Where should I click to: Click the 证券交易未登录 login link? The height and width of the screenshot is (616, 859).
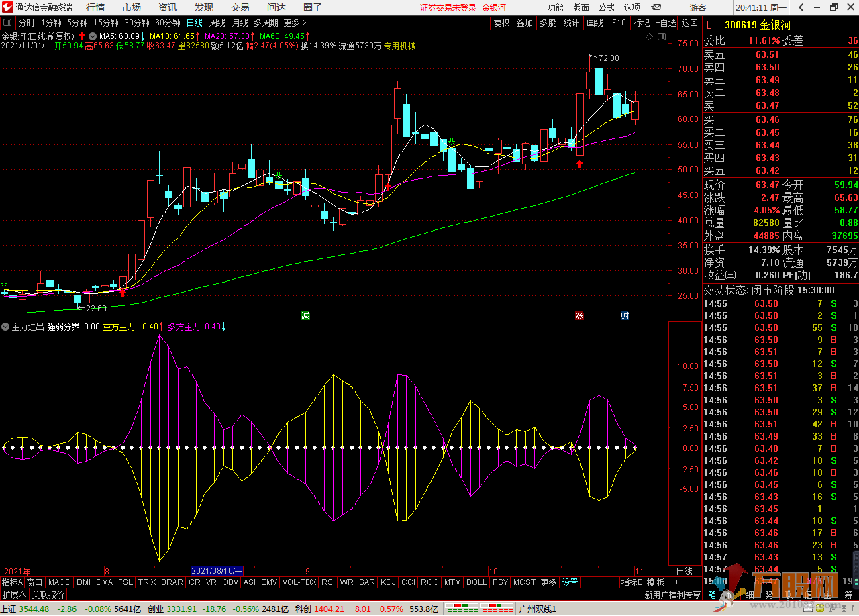coord(448,7)
